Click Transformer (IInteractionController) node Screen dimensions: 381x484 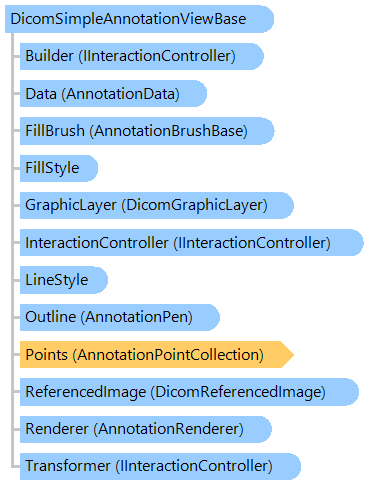click(160, 467)
